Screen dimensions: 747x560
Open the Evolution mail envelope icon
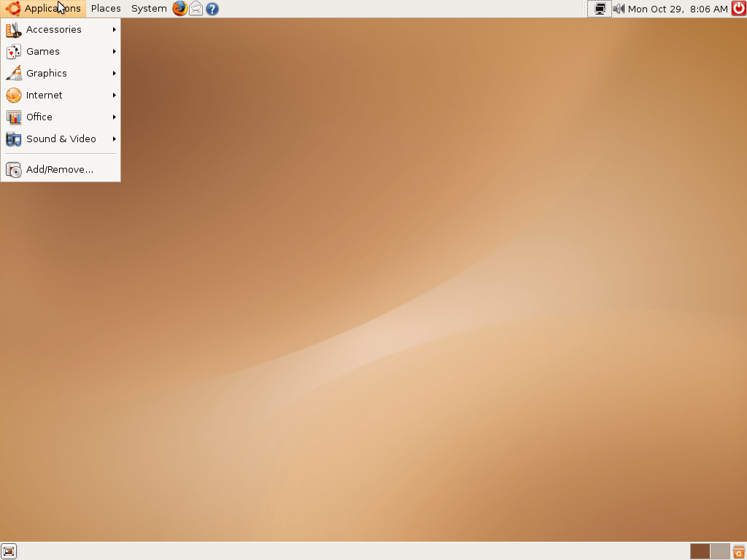(x=196, y=9)
